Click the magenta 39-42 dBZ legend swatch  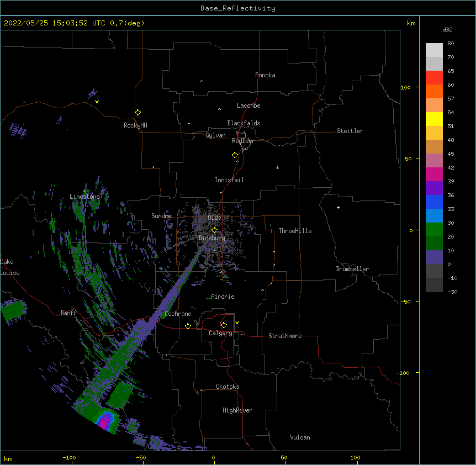[434, 174]
